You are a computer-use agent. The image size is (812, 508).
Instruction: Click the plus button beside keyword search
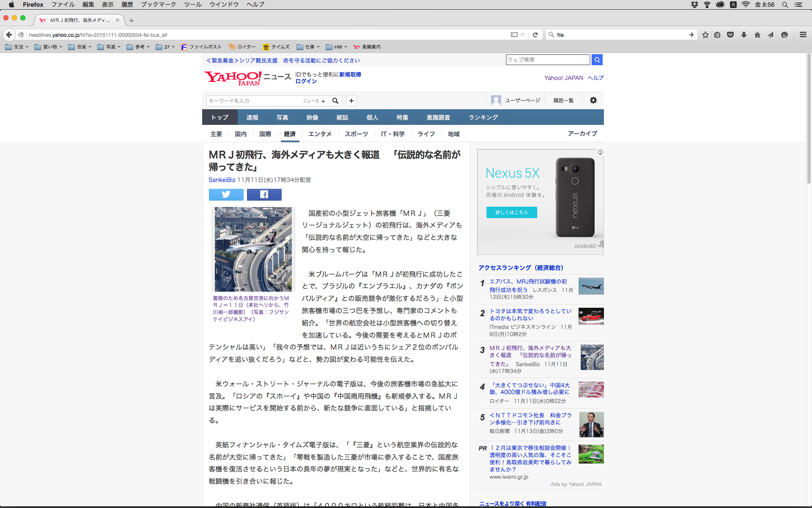pos(351,101)
